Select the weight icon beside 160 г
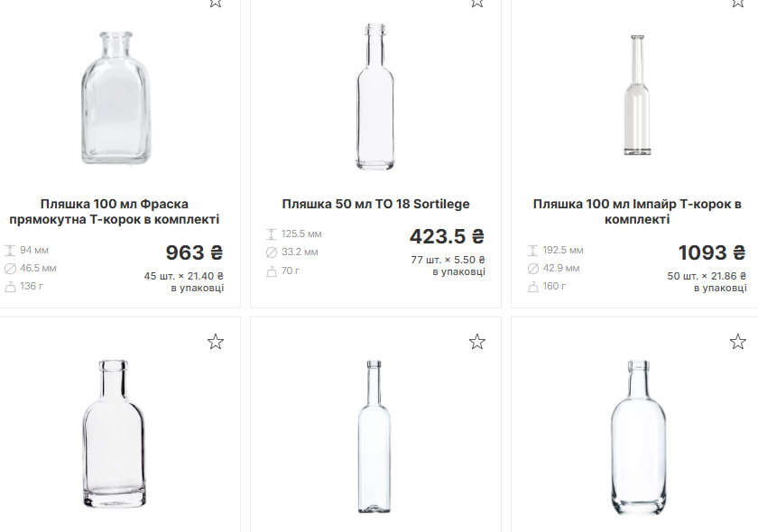758x532 pixels. (532, 287)
